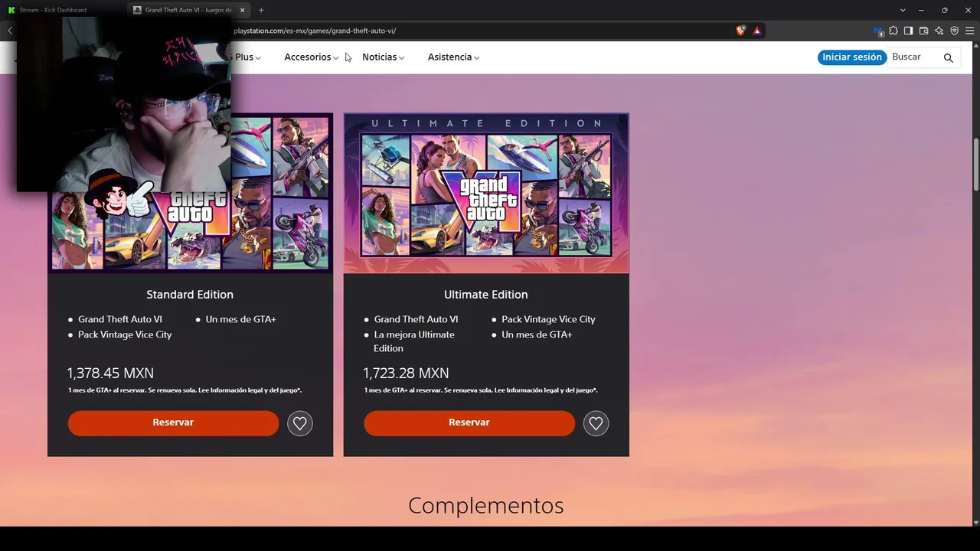This screenshot has width=980, height=551.
Task: Click the legal note under 1,378.45 MXN
Action: [185, 390]
